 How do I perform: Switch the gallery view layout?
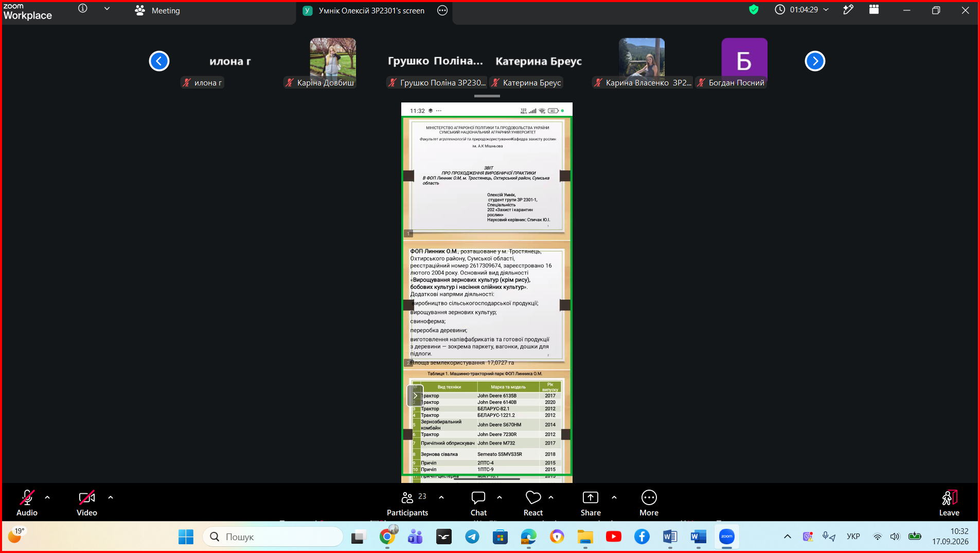(874, 10)
